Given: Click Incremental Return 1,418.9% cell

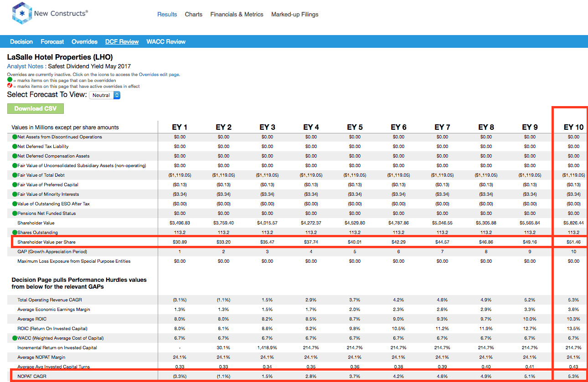Looking at the screenshot, I should coord(267,347).
